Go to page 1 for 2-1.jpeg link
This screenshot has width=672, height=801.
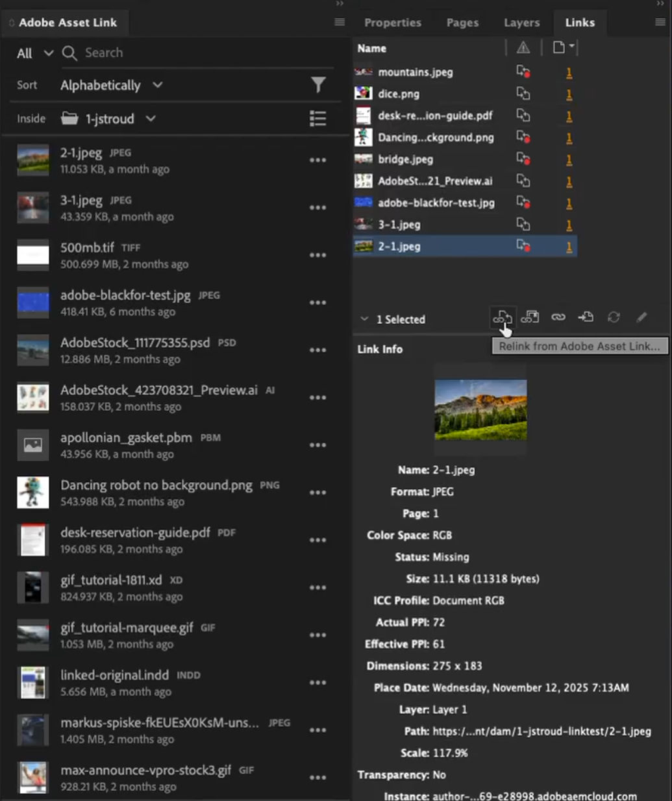tap(569, 247)
